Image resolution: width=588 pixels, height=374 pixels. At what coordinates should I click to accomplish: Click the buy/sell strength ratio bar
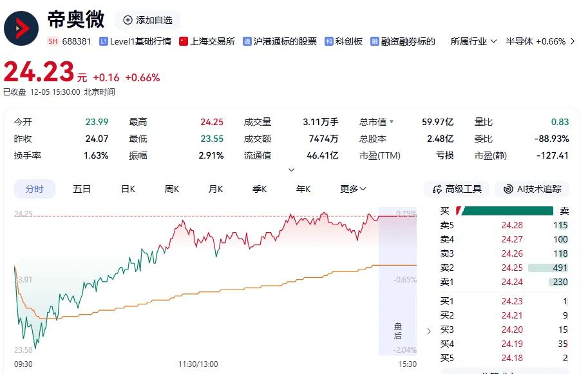[x=506, y=210]
